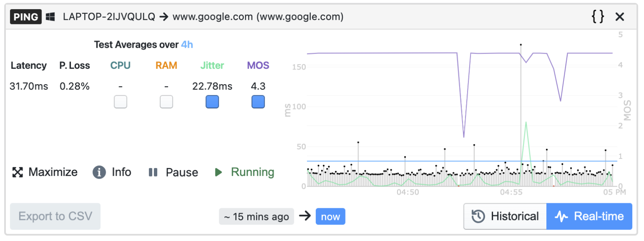Close the ping test panel

coord(620,17)
